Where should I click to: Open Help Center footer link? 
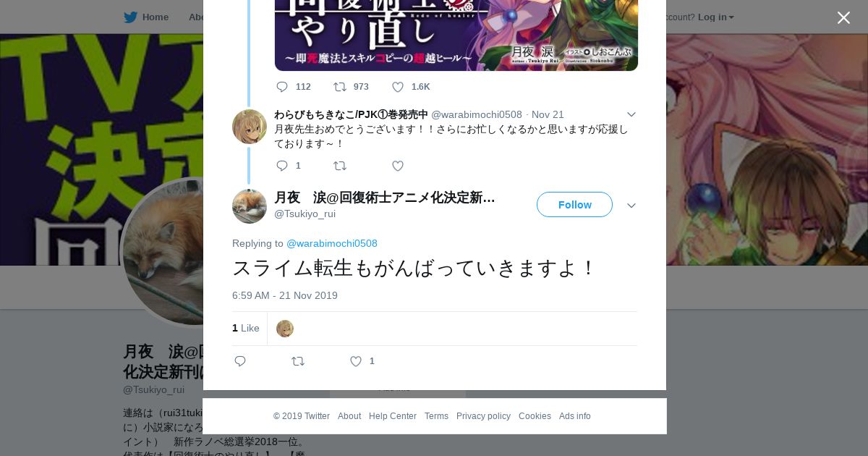[x=393, y=416]
